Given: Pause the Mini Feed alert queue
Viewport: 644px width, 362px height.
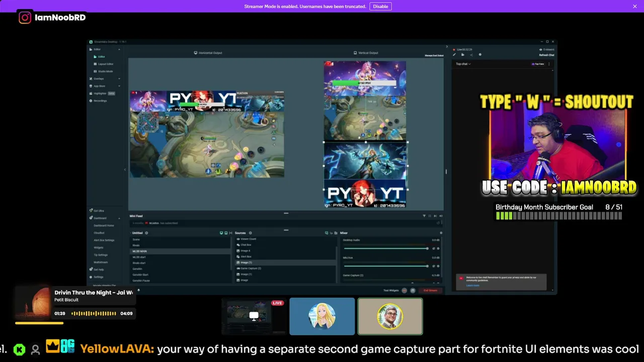Looking at the screenshot, I should [430, 216].
